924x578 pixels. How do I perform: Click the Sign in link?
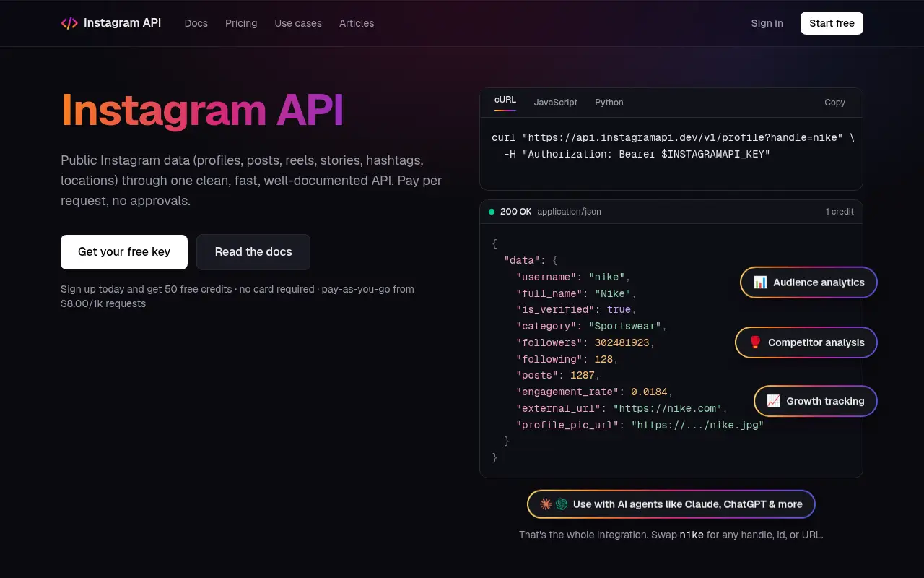[x=767, y=23]
